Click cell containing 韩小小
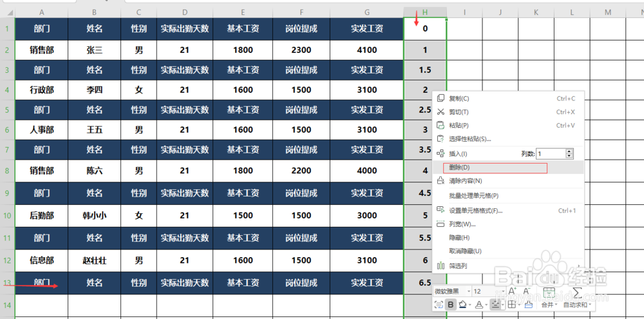644x319 pixels. (95, 215)
